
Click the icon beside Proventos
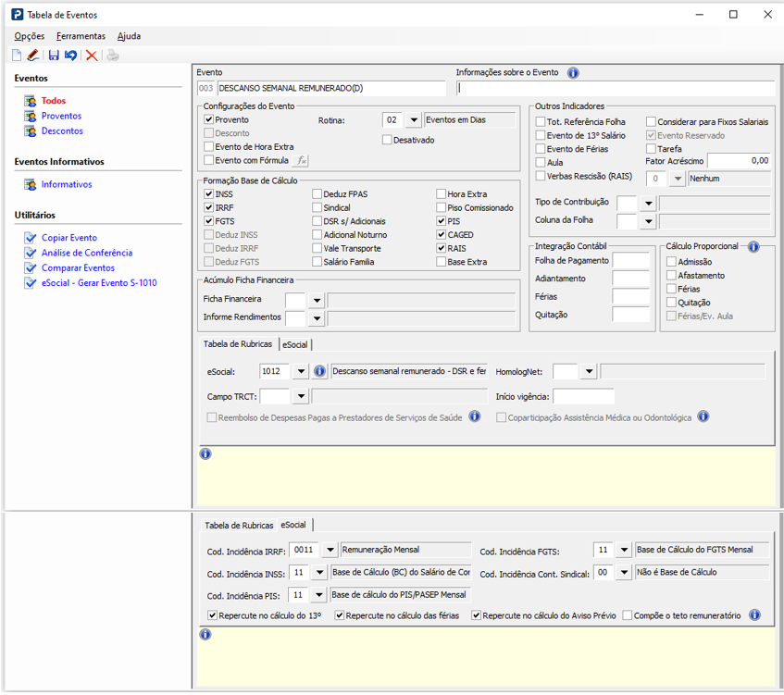tap(31, 116)
